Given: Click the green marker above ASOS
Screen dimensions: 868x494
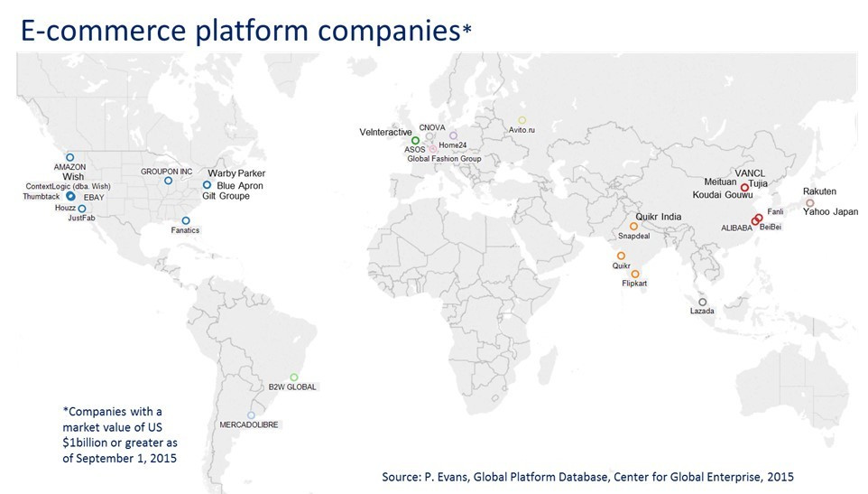Looking at the screenshot, I should pyautogui.click(x=415, y=141).
